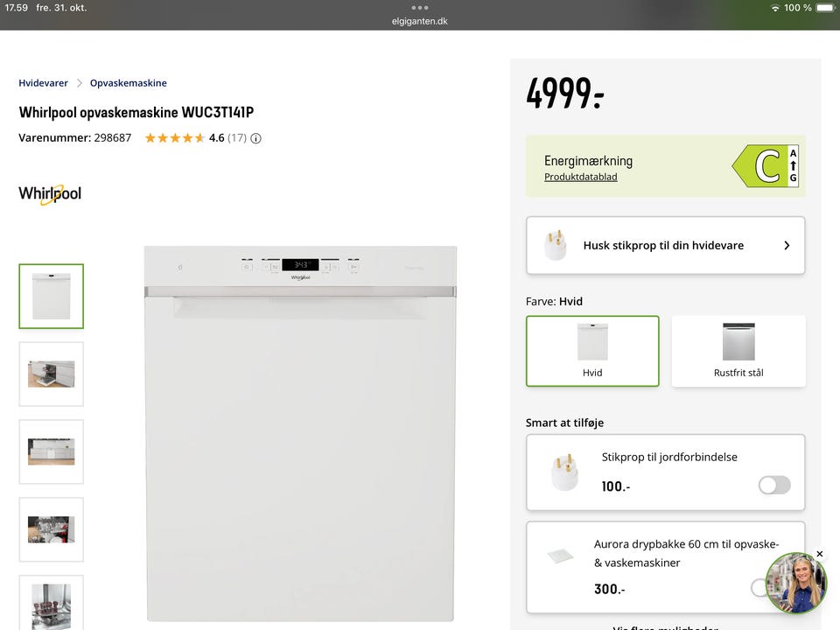
Task: Select the second product thumbnail
Action: coord(51,374)
